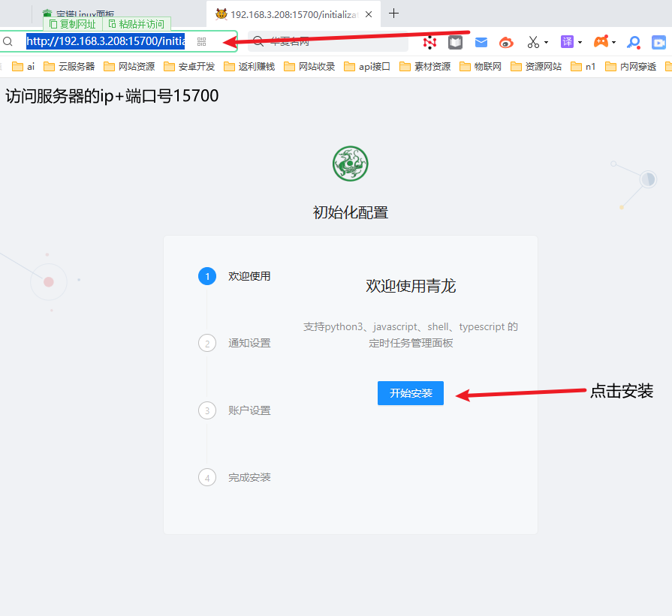This screenshot has height=616, width=672.
Task: Click the Weibo icon in the toolbar
Action: tap(506, 42)
